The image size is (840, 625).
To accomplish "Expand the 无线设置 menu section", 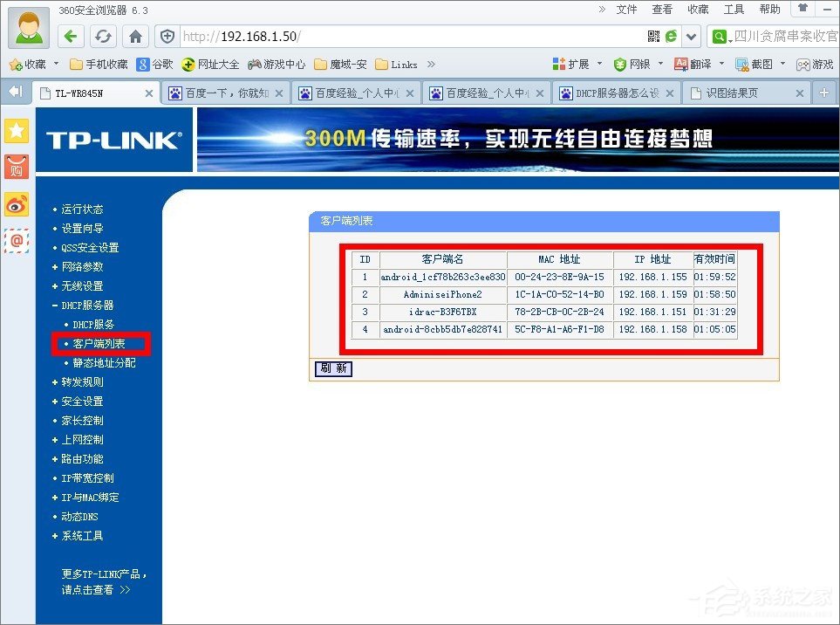I will click(x=82, y=285).
